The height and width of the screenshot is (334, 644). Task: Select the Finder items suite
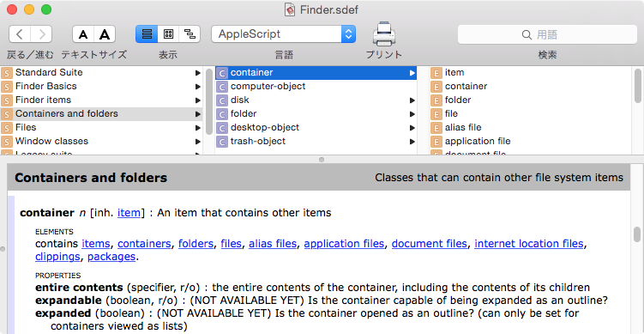point(101,100)
